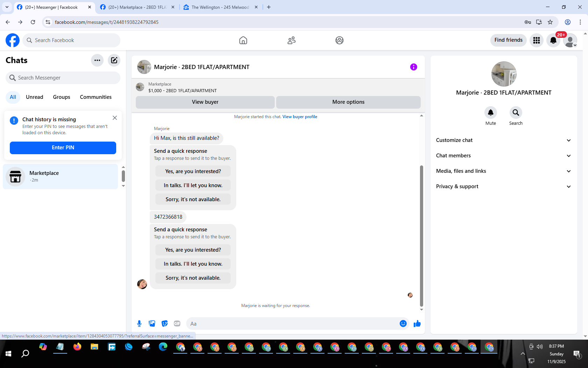Open the Facebook menu grid icon
Screen dimensions: 588x368
[537, 40]
